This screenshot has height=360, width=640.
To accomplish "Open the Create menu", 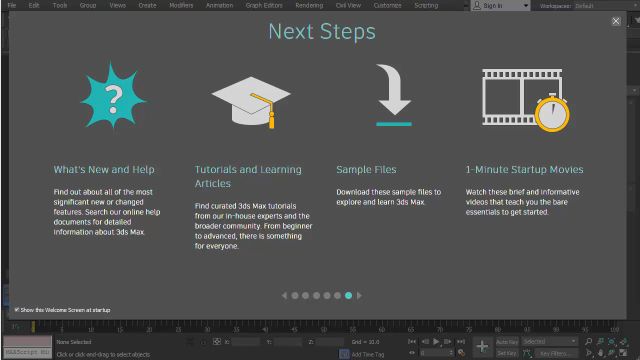I will pos(147,5).
